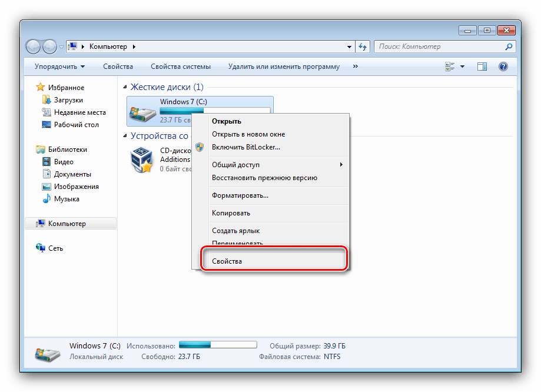Click Компьютер in the address bar breadcrumb

pos(108,46)
